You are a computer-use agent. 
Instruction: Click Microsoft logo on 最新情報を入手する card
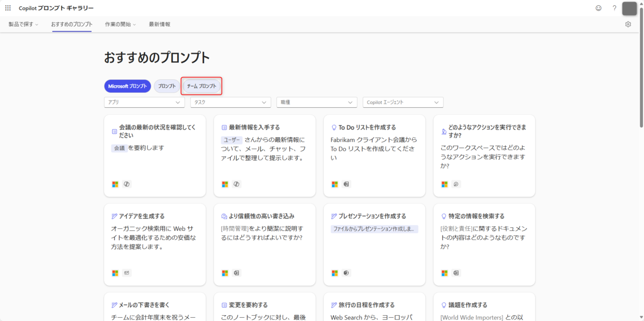(225, 184)
